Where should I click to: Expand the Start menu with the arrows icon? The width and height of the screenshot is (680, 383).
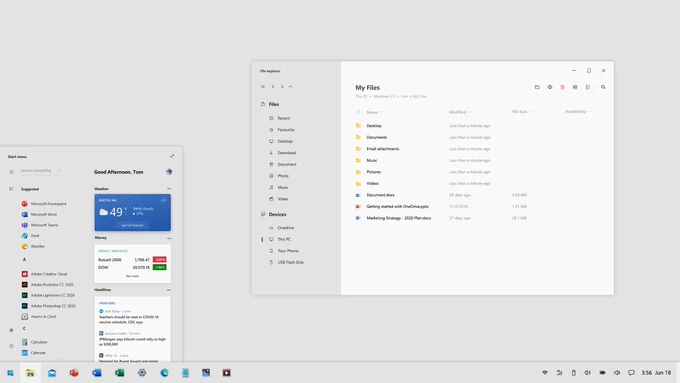pos(172,156)
